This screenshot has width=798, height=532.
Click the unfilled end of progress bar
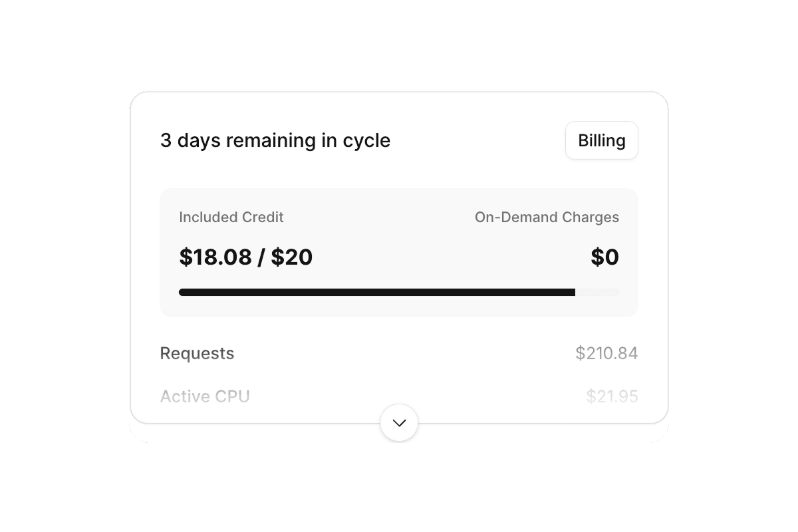click(597, 292)
